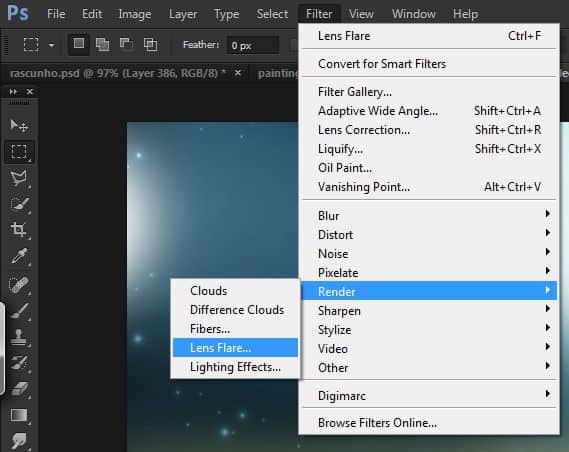Select the Gradient tool
Screen dimensions: 569x452
[19, 415]
